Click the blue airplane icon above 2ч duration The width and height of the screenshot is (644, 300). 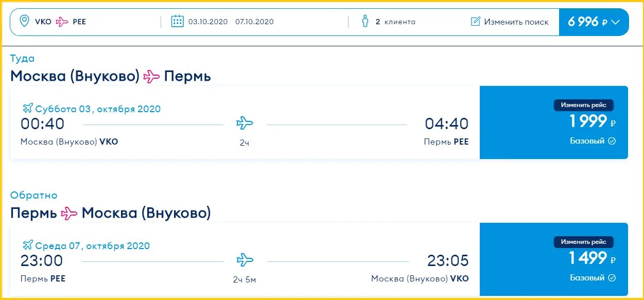[245, 123]
